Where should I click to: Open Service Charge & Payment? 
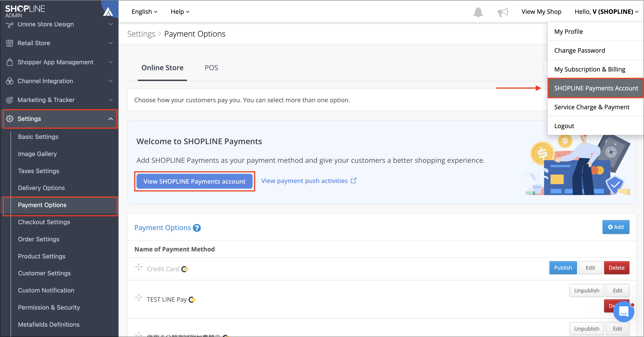click(595, 107)
